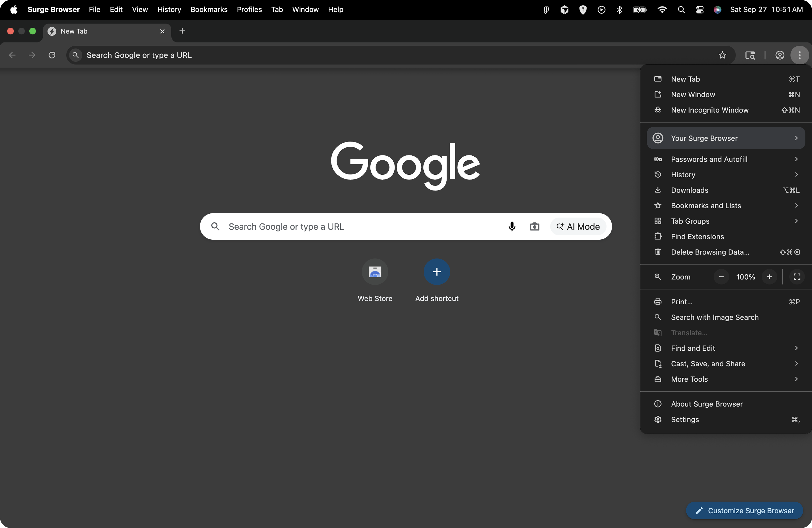Screen dimensions: 812x528
Task: Open macOS Spotlight search icon
Action: click(x=681, y=9)
